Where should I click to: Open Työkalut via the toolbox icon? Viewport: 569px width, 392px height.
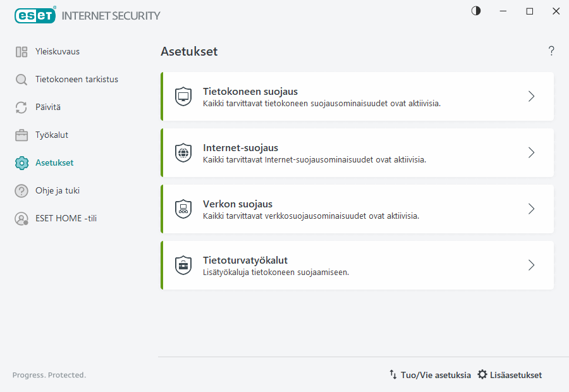click(x=21, y=135)
